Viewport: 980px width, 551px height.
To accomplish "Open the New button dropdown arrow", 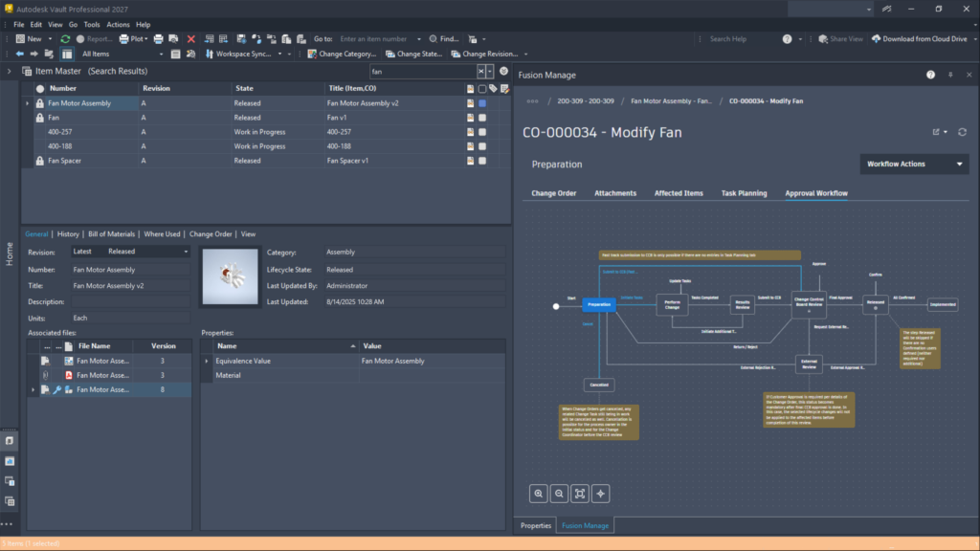I will click(50, 38).
